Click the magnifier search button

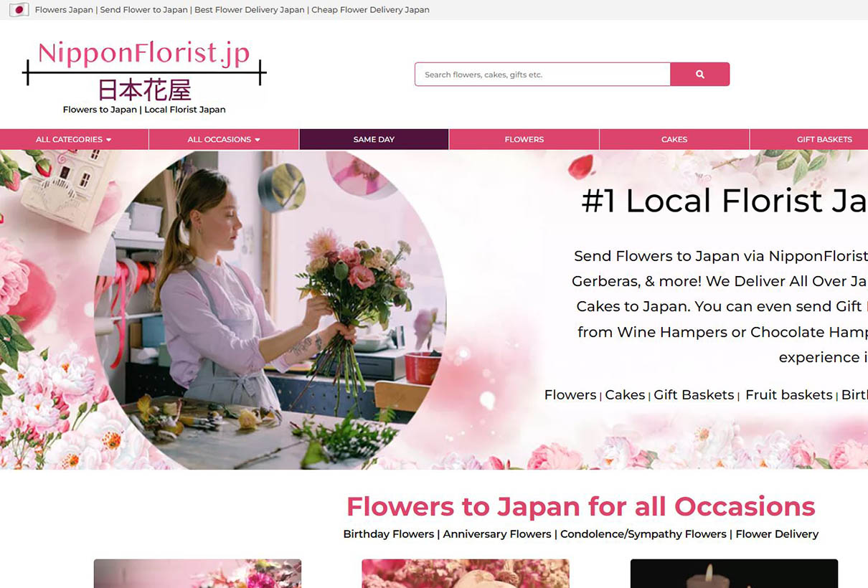coord(699,75)
